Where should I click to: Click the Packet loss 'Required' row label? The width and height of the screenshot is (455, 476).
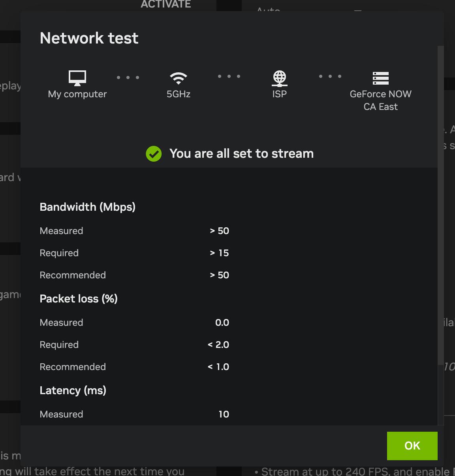point(59,345)
